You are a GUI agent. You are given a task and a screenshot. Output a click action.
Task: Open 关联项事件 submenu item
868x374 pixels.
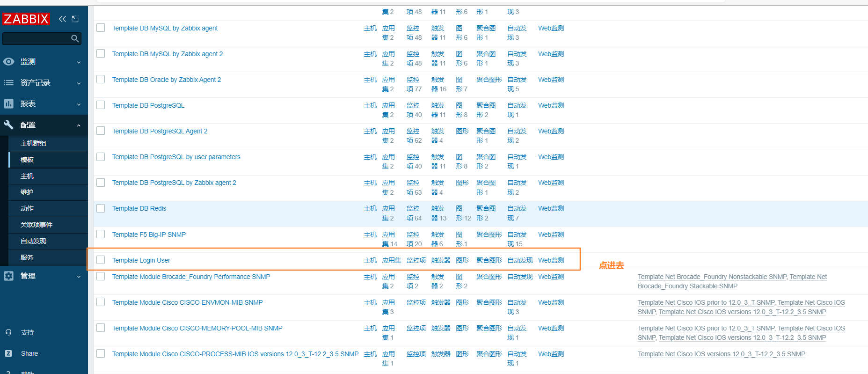[48, 225]
